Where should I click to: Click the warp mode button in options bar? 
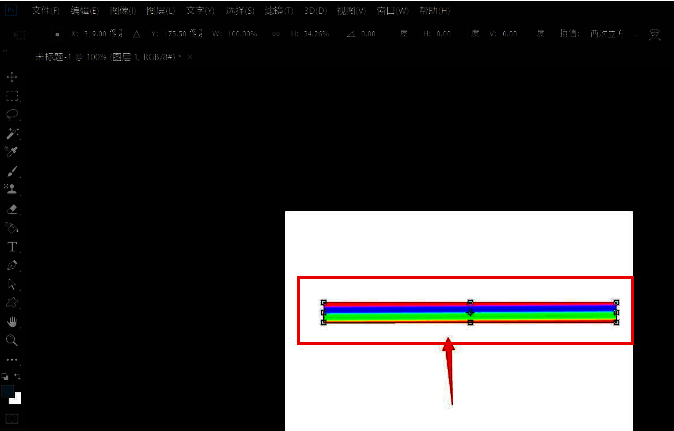[655, 34]
